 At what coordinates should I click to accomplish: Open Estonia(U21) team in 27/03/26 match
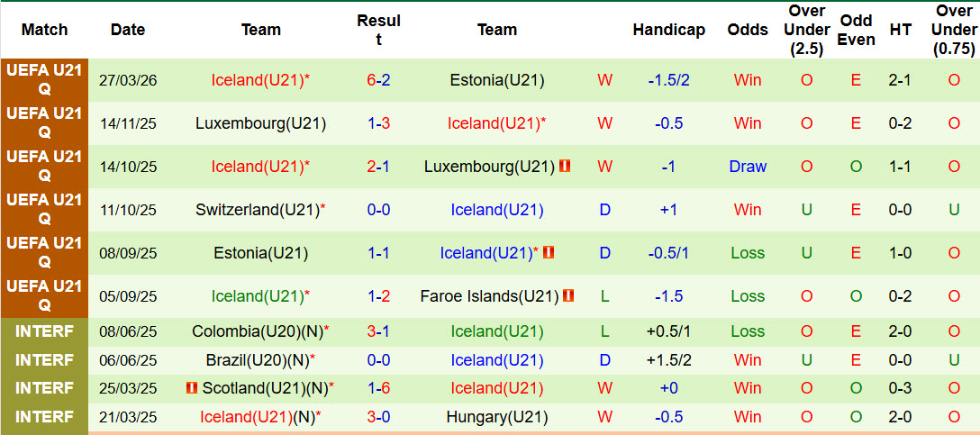[497, 80]
